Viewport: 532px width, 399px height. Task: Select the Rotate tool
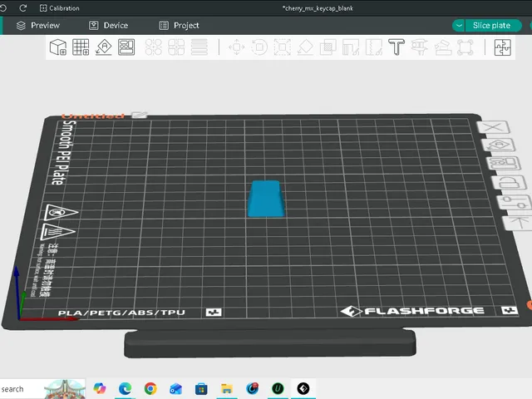coord(259,47)
